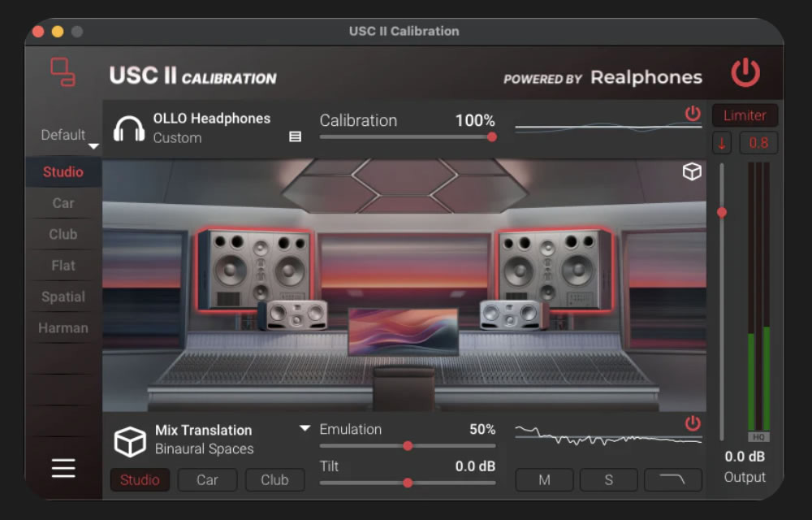This screenshot has height=520, width=812.
Task: Click the 0.0 dB tilt value
Action: (475, 466)
